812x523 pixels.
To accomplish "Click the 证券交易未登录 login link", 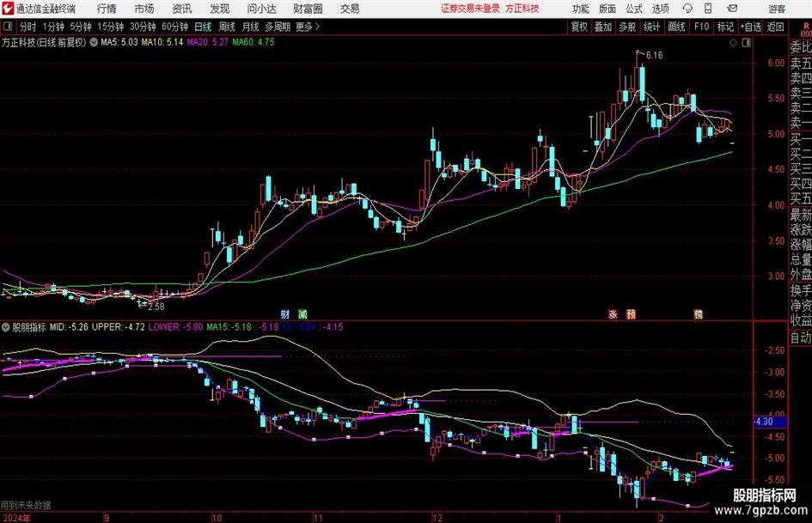I will [470, 9].
